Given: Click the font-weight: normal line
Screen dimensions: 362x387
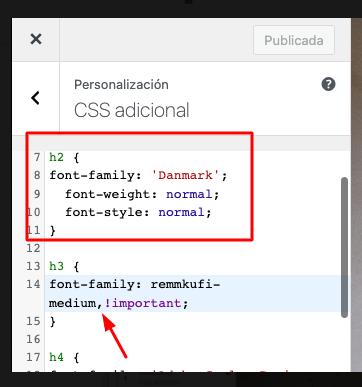Looking at the screenshot, I should coord(142,194).
